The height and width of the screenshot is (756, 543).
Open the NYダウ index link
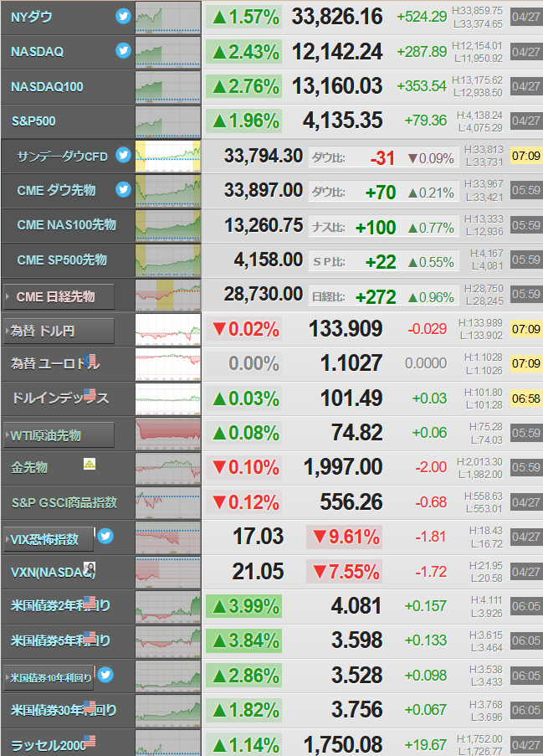(x=31, y=17)
